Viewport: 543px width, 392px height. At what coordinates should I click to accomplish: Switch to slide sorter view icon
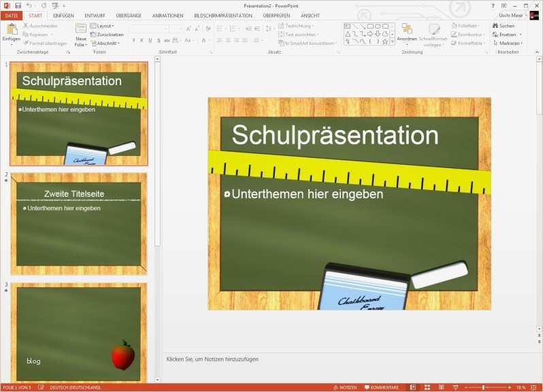pyautogui.click(x=427, y=387)
